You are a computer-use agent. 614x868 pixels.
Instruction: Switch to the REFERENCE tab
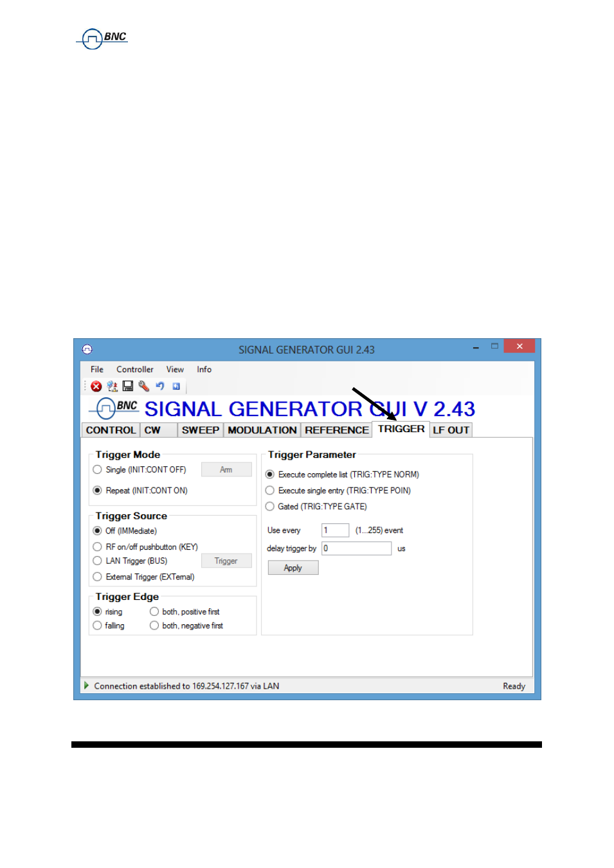pyautogui.click(x=336, y=430)
